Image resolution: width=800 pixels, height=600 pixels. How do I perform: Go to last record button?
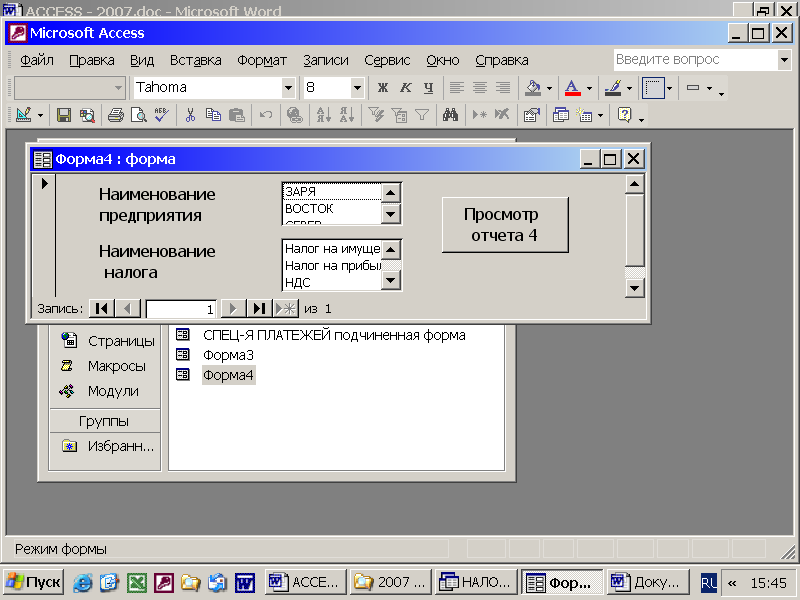coord(259,308)
